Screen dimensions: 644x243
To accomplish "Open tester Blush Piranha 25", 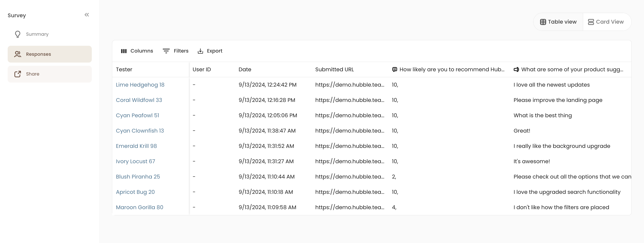I will tap(138, 177).
